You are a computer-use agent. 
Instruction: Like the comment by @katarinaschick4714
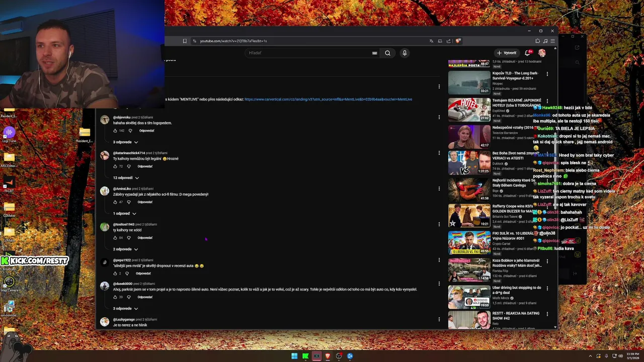tap(115, 166)
